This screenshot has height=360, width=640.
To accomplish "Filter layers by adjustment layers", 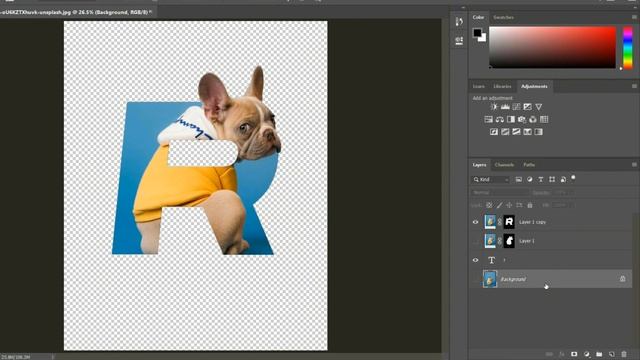I will pyautogui.click(x=529, y=180).
